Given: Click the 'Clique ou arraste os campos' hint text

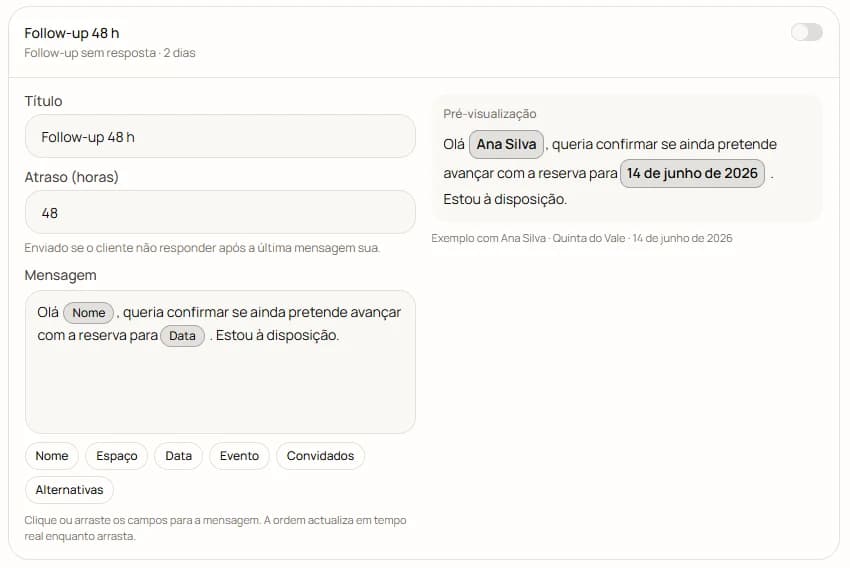Looking at the screenshot, I should (x=215, y=528).
